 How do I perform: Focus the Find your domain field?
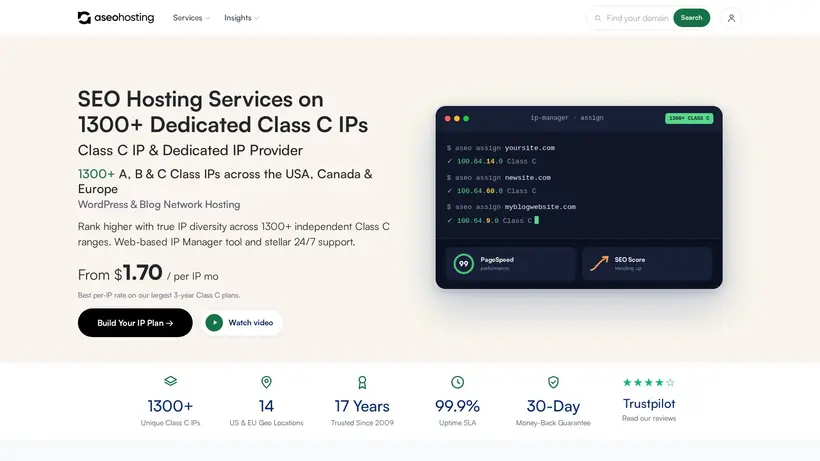637,18
